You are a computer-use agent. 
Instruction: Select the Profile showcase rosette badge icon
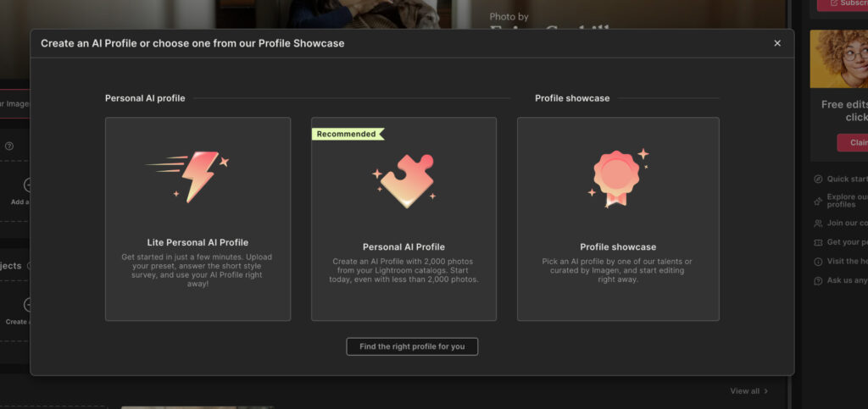618,178
